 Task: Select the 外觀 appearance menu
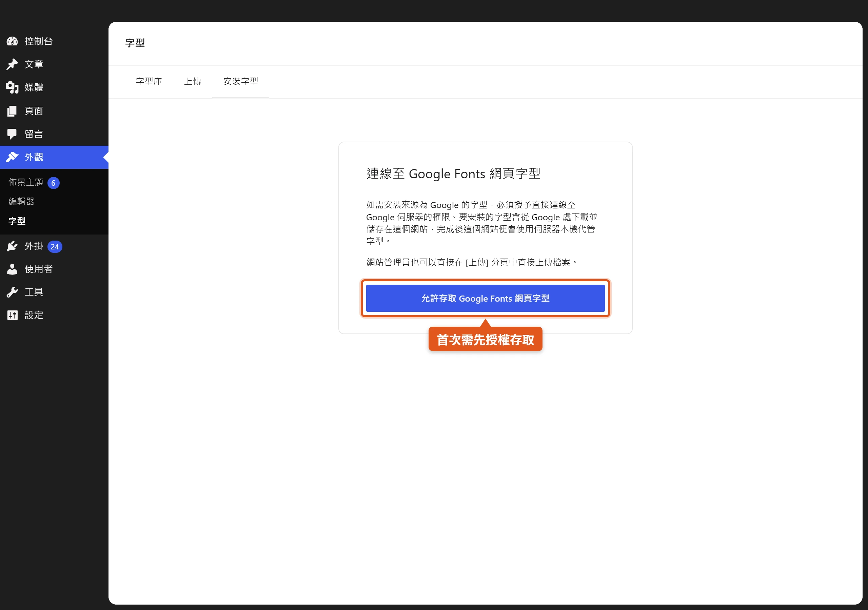(54, 157)
